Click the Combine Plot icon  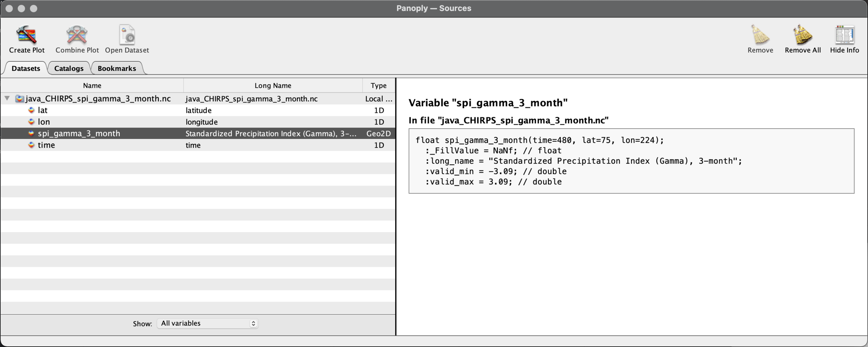pos(77,35)
